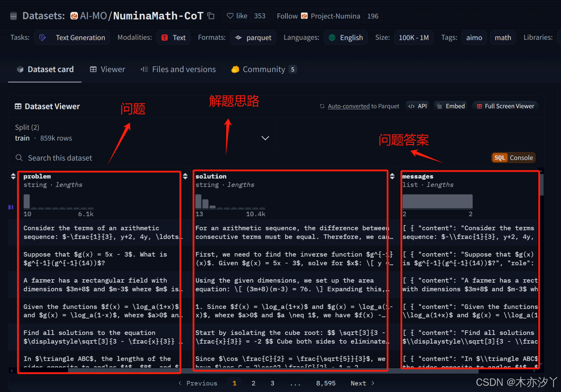Toggle sort on the problem column

point(12,176)
